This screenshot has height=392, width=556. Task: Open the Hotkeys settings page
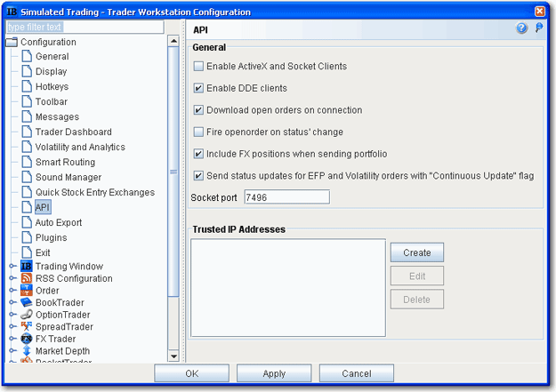pyautogui.click(x=52, y=87)
